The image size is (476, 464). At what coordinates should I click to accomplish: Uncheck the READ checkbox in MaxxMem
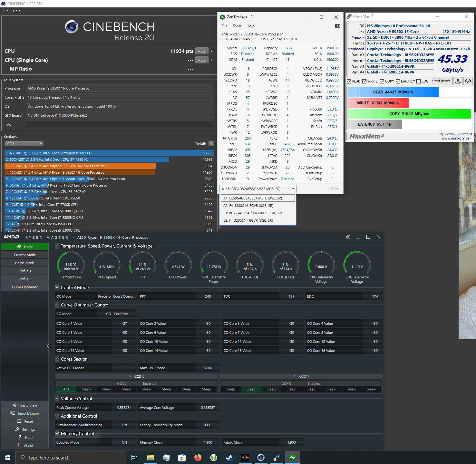pyautogui.click(x=349, y=81)
